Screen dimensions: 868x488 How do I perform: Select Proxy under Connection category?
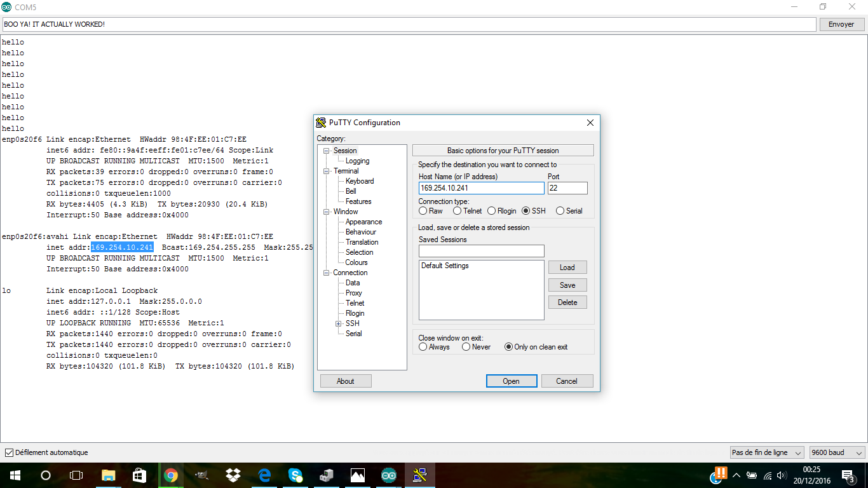click(x=354, y=293)
